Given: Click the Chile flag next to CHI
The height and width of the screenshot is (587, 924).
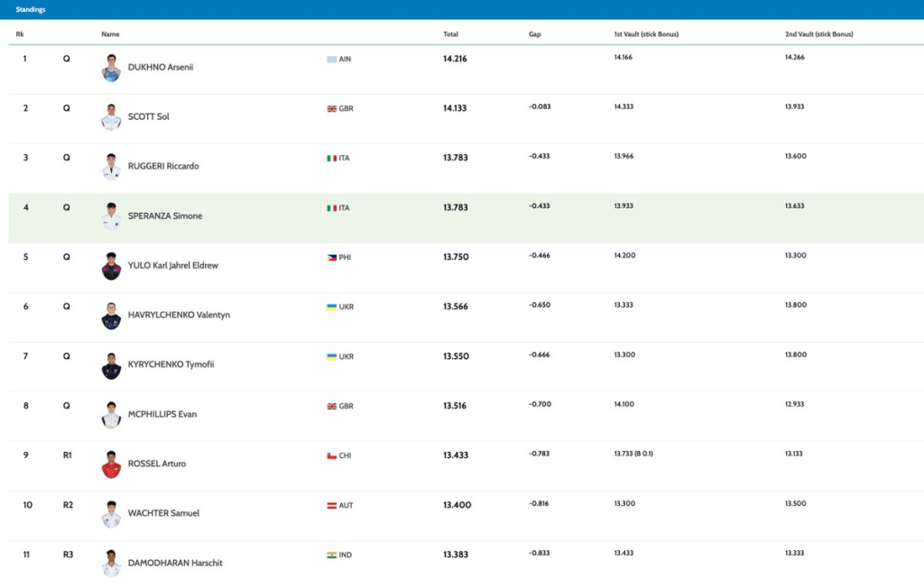Looking at the screenshot, I should (331, 455).
